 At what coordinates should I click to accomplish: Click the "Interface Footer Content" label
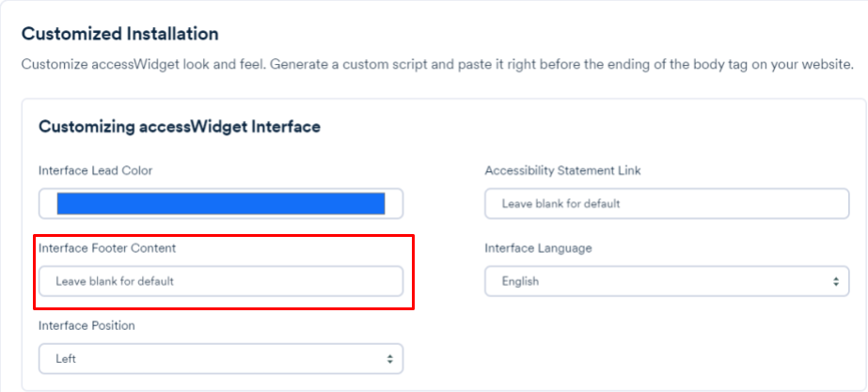[106, 248]
